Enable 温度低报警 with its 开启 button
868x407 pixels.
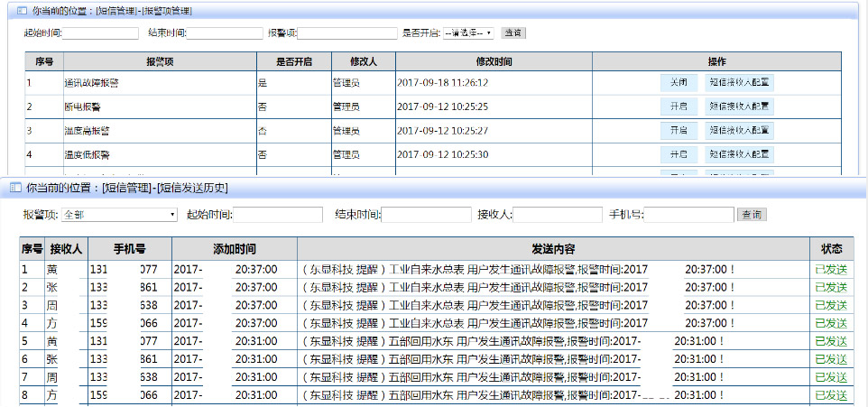click(x=679, y=154)
